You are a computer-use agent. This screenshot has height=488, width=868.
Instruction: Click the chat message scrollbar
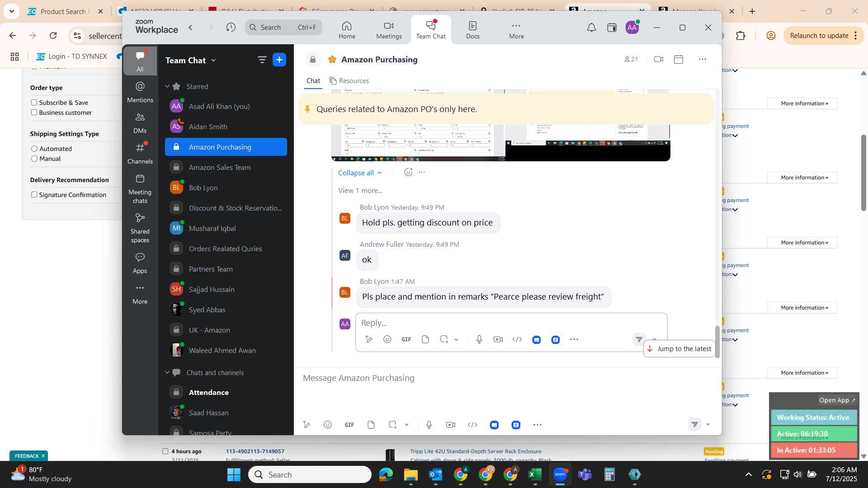point(717,342)
